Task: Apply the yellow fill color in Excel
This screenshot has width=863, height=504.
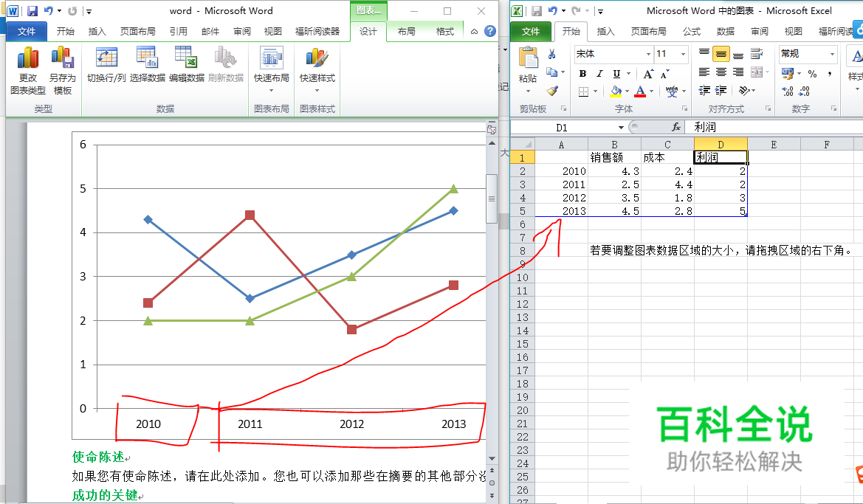Action: tap(616, 92)
